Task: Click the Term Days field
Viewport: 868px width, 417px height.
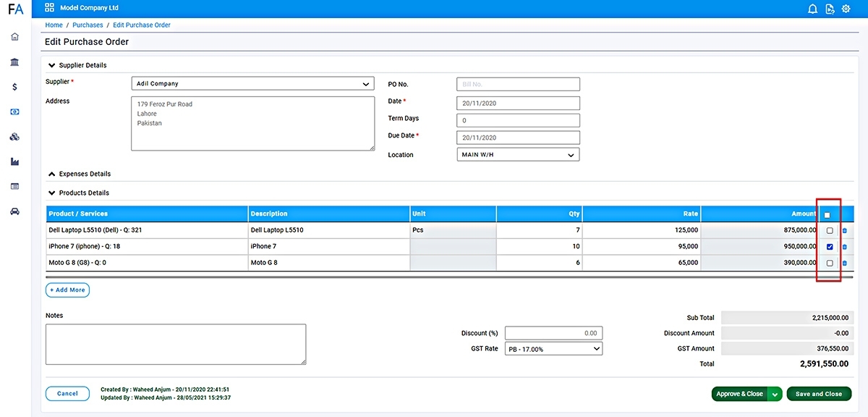Action: click(518, 121)
